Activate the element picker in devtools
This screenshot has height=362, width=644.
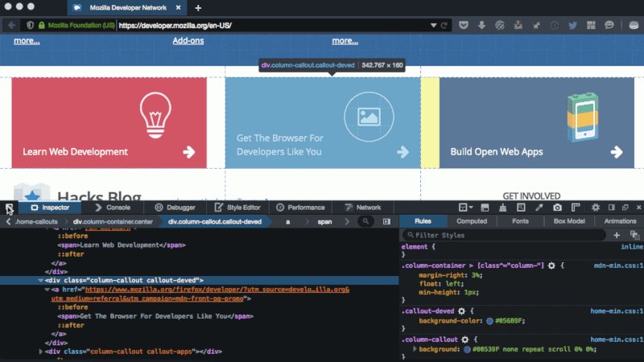click(9, 208)
